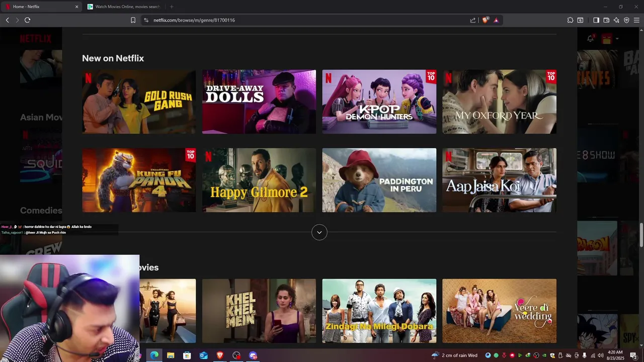Close the Home - Netflix tab
The height and width of the screenshot is (362, 644).
pyautogui.click(x=76, y=7)
